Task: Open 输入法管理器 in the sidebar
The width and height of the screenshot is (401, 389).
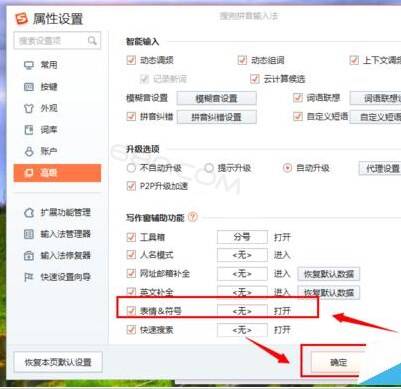Action: tap(57, 234)
